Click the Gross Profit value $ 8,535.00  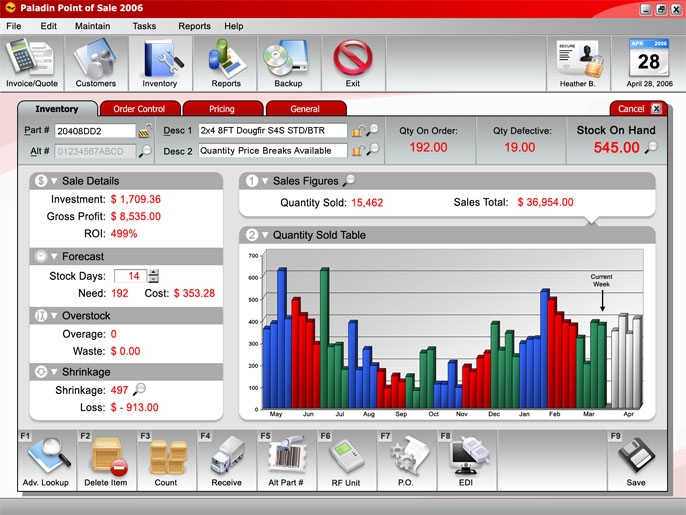coord(136,217)
